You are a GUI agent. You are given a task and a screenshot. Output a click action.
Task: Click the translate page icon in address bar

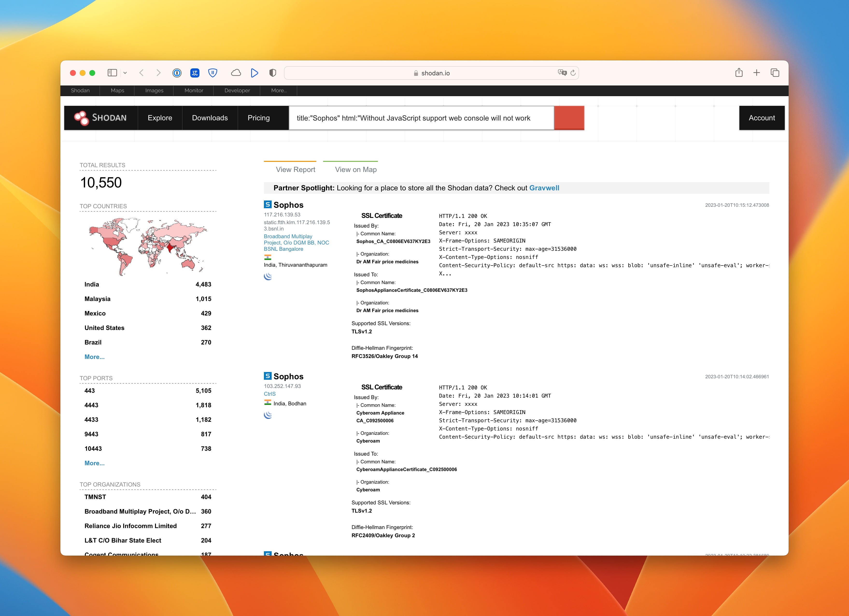tap(562, 73)
